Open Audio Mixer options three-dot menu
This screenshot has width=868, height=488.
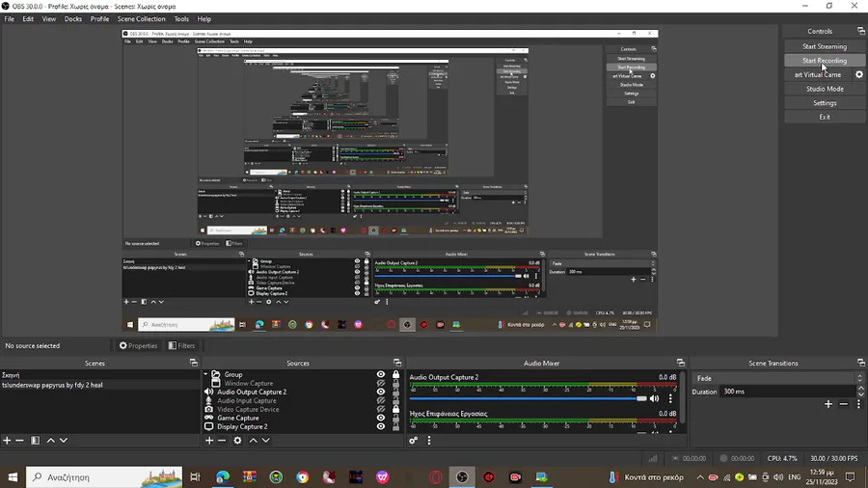[x=429, y=441]
